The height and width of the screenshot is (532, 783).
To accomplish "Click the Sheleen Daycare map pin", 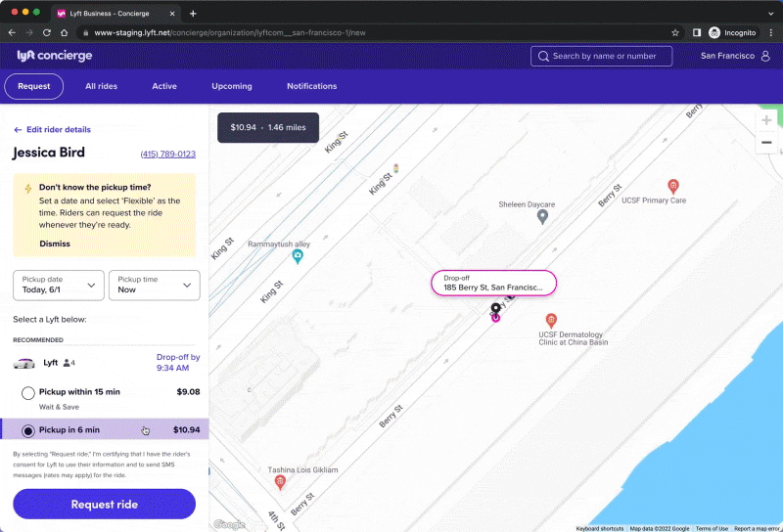I will coord(542,216).
